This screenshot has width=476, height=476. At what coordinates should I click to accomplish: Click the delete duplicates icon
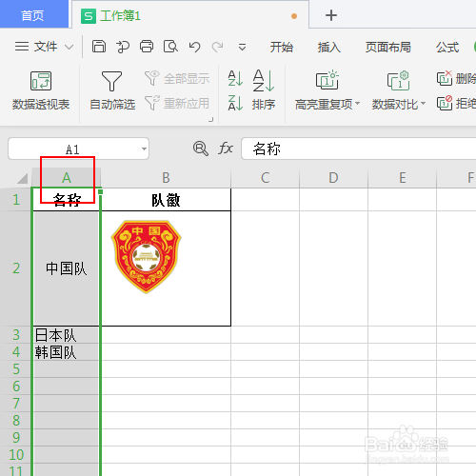[x=445, y=78]
